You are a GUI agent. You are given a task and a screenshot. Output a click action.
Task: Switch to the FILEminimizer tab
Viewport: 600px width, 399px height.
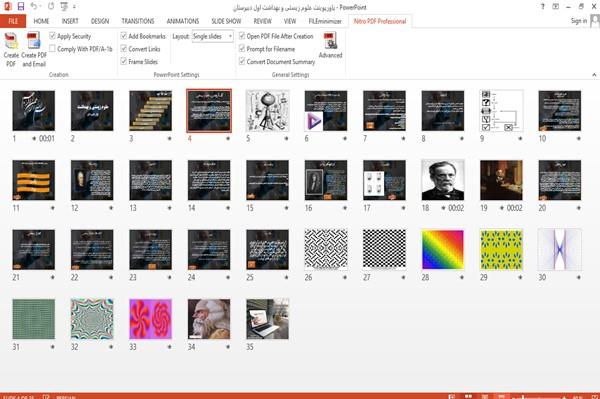point(325,21)
